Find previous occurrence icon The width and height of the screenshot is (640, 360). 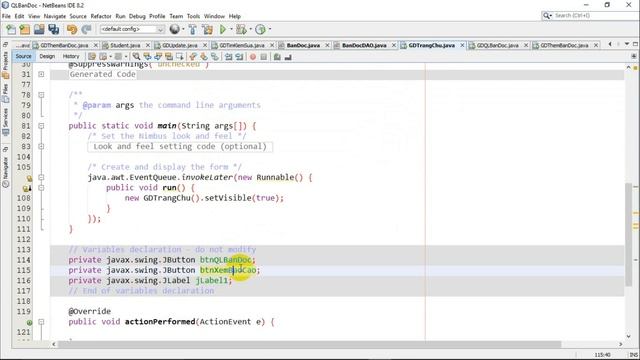[x=147, y=57]
